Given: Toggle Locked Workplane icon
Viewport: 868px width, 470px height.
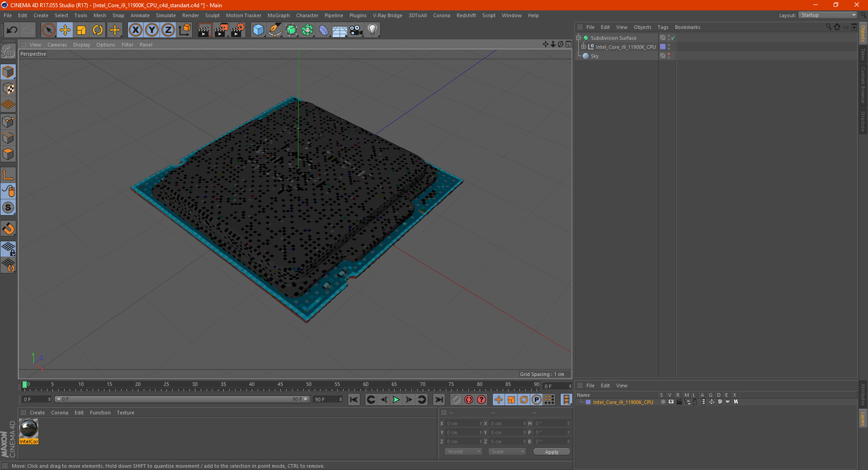Looking at the screenshot, I should [x=8, y=249].
